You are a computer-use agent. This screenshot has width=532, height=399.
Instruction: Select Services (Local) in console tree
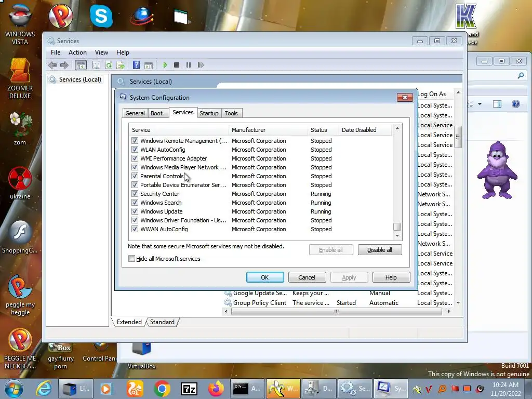(75, 79)
